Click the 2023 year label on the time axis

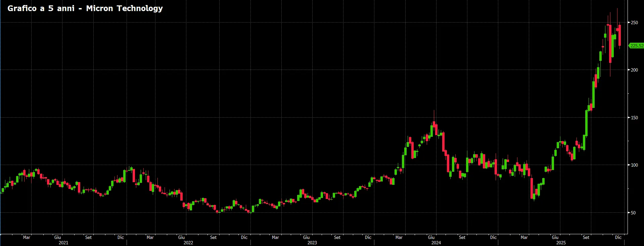(312, 243)
